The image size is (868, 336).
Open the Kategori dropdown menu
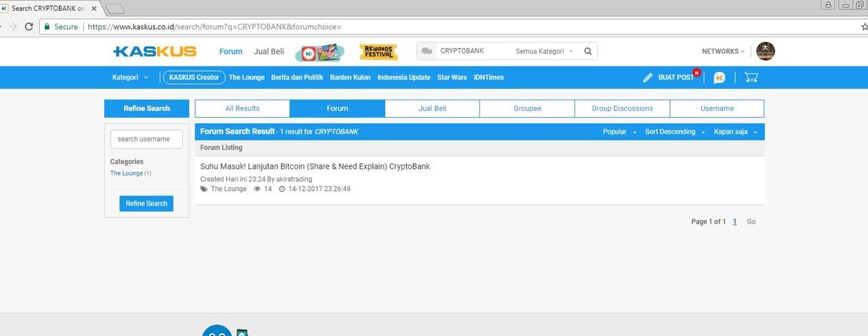tap(130, 77)
